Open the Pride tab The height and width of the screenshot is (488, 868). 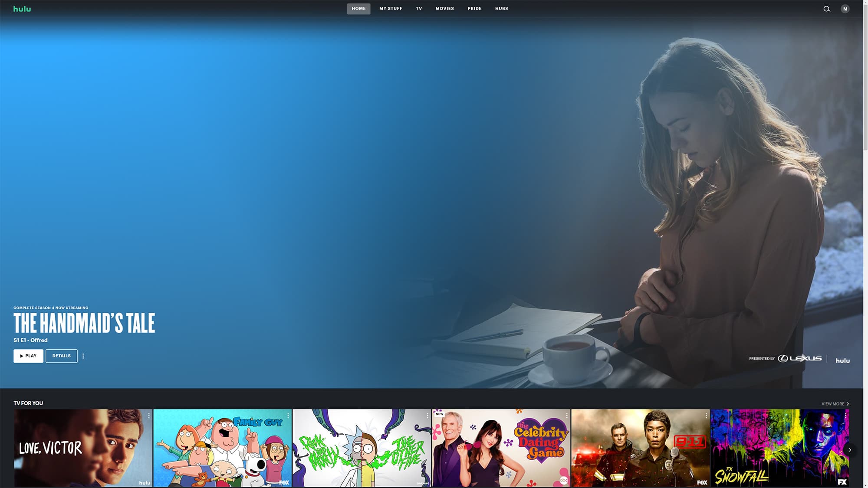474,9
